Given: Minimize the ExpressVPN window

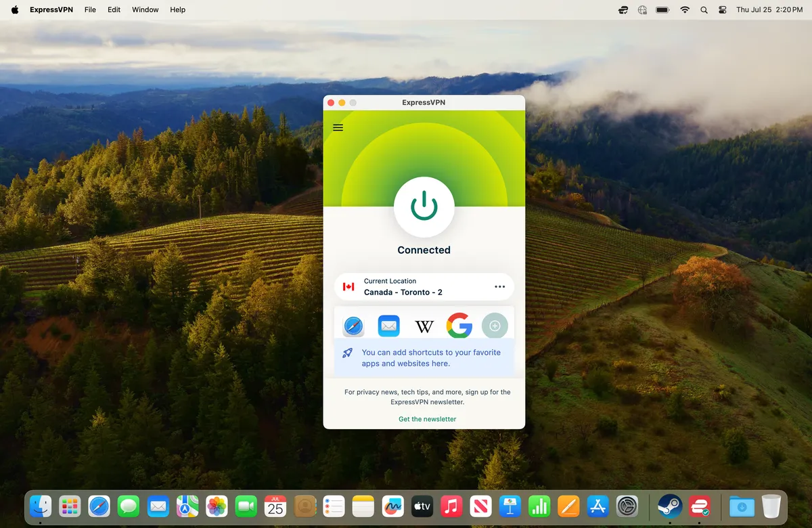Looking at the screenshot, I should (342, 103).
